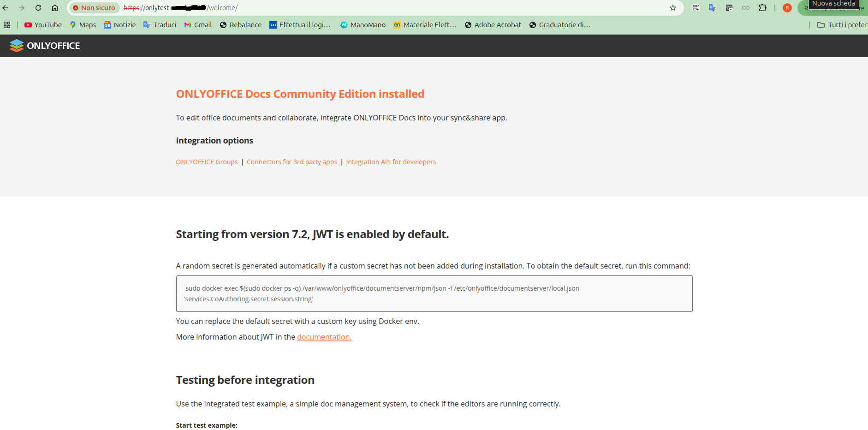Open the 'Tutti i preferiti' bookmarks folder
This screenshot has height=430, width=868.
[842, 25]
